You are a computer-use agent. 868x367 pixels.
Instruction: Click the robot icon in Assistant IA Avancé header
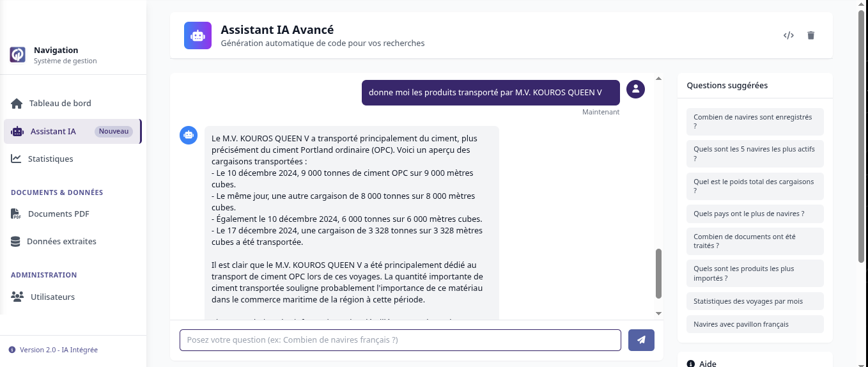point(198,36)
